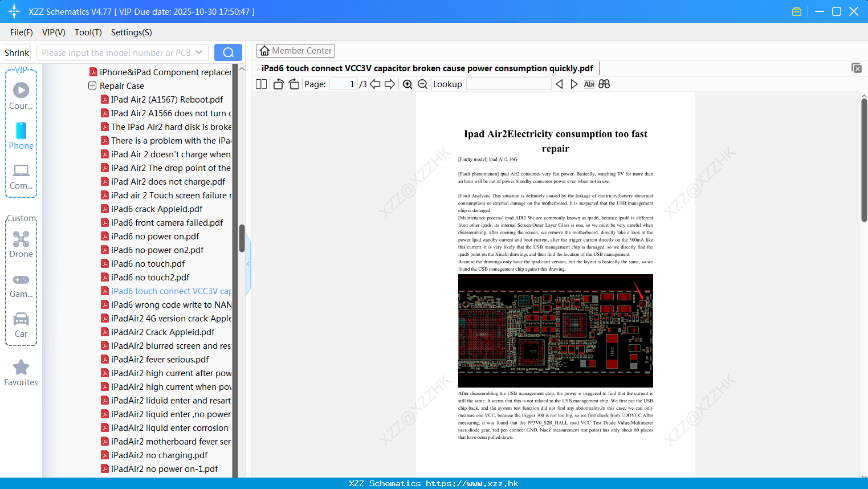Viewport: 868px width, 489px height.
Task: Click the tree panel vertical scrollbar
Action: [x=242, y=238]
